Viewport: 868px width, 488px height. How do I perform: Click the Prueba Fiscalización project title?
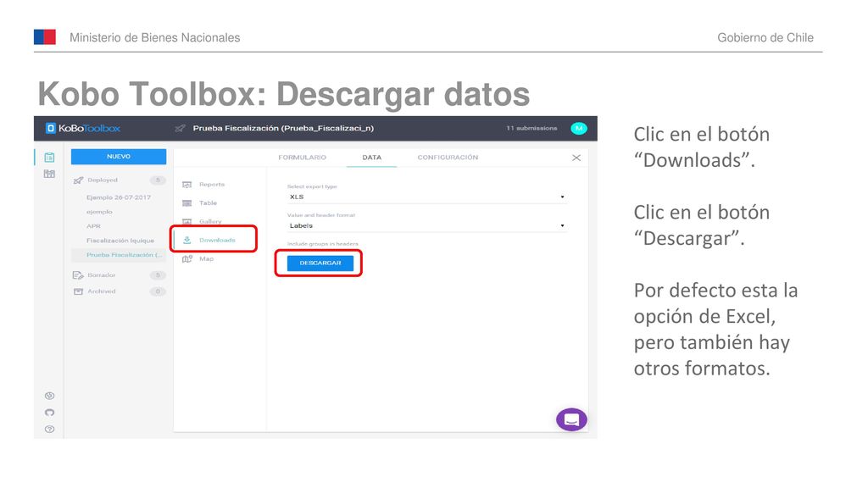coord(283,129)
